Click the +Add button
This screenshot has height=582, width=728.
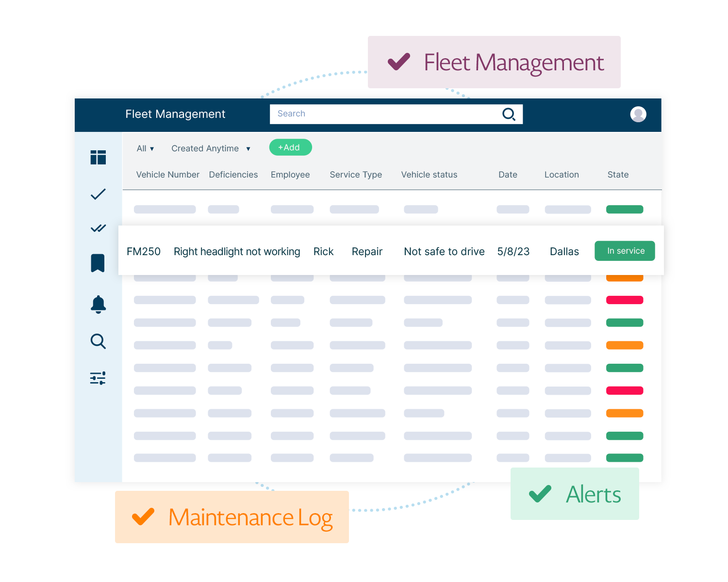(x=290, y=147)
